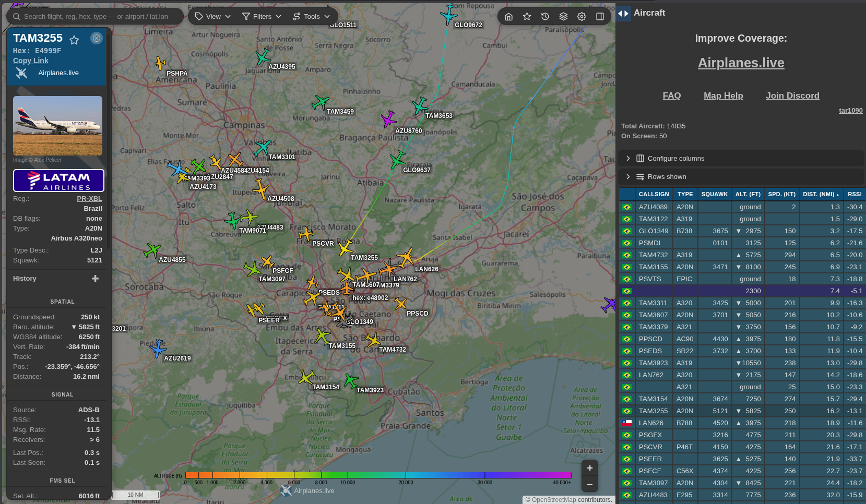Expand History section with plus icon

point(95,279)
